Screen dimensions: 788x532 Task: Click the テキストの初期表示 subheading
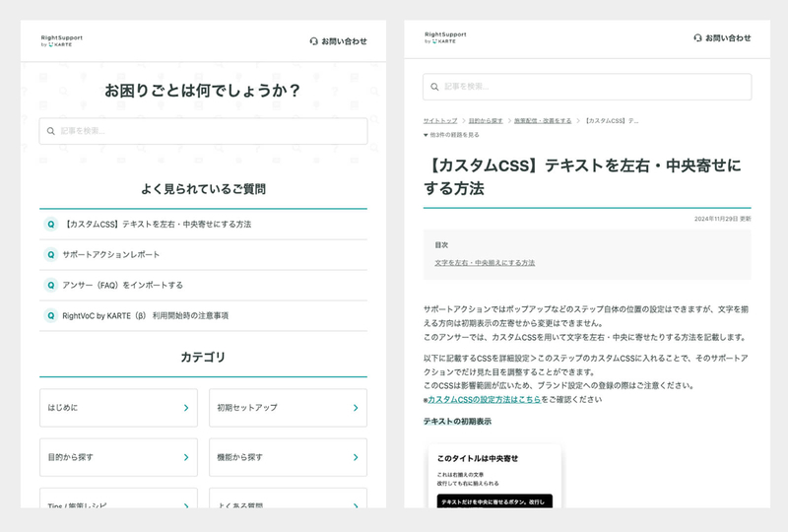[x=457, y=422]
